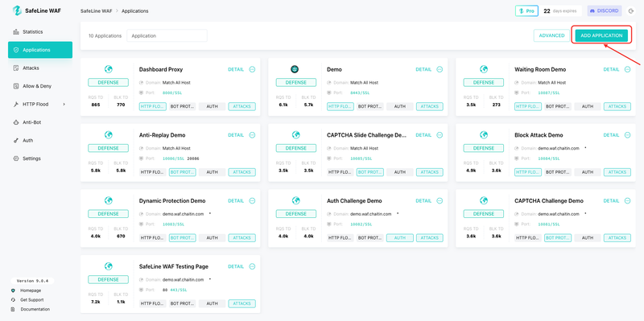Toggle BOT PROT... tag on Anti-Replay Demo card

183,172
